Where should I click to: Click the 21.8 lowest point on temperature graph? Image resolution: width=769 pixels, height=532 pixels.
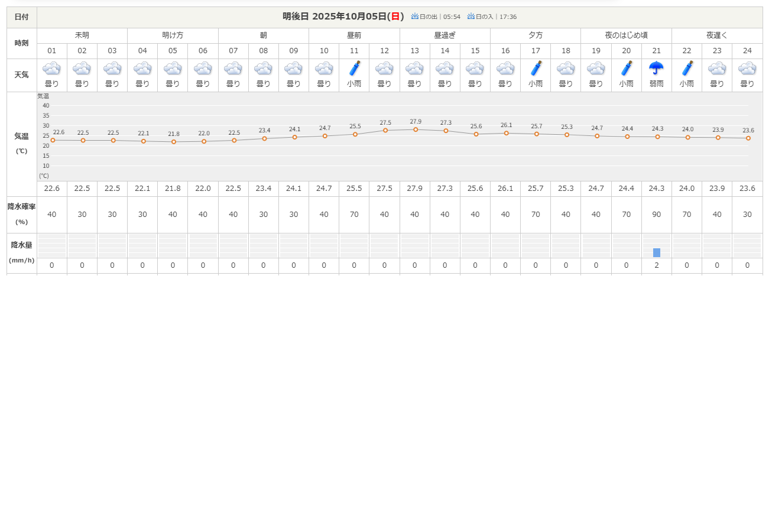click(174, 142)
